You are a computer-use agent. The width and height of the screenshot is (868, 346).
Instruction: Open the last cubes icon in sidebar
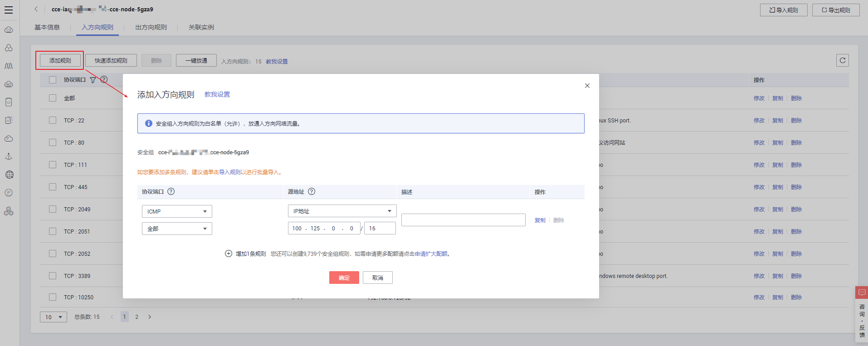click(9, 211)
